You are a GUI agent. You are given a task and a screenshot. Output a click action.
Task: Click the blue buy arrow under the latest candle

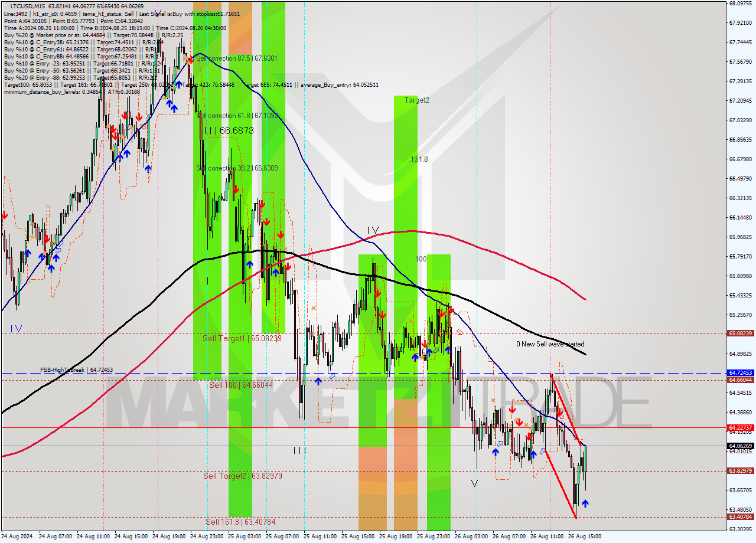coord(585,503)
